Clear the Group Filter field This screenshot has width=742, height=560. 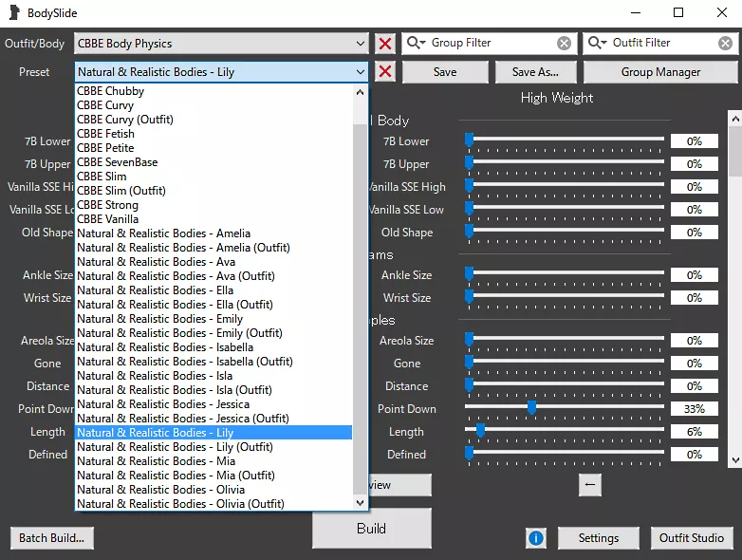[x=564, y=44]
